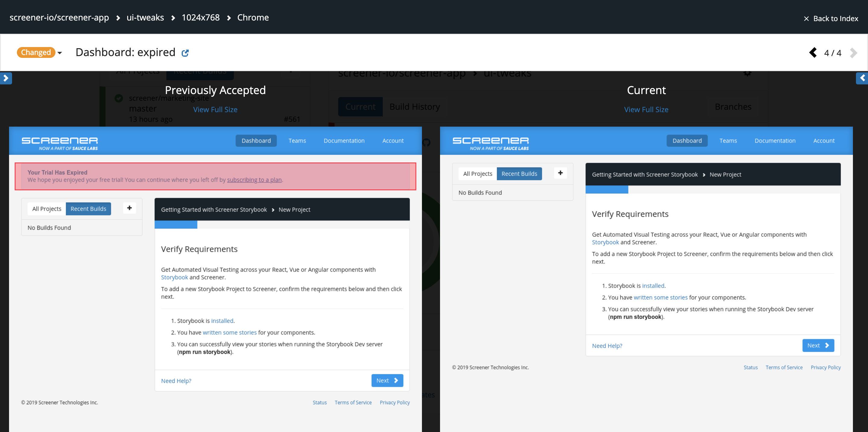Image resolution: width=868 pixels, height=432 pixels.
Task: Open Documentation in Previously Accepted nav
Action: pos(344,141)
